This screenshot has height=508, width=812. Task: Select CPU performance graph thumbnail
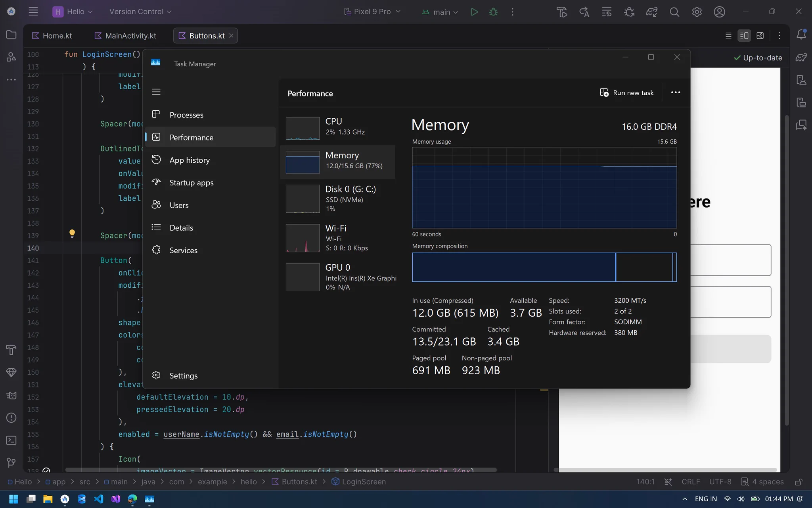[x=303, y=128]
